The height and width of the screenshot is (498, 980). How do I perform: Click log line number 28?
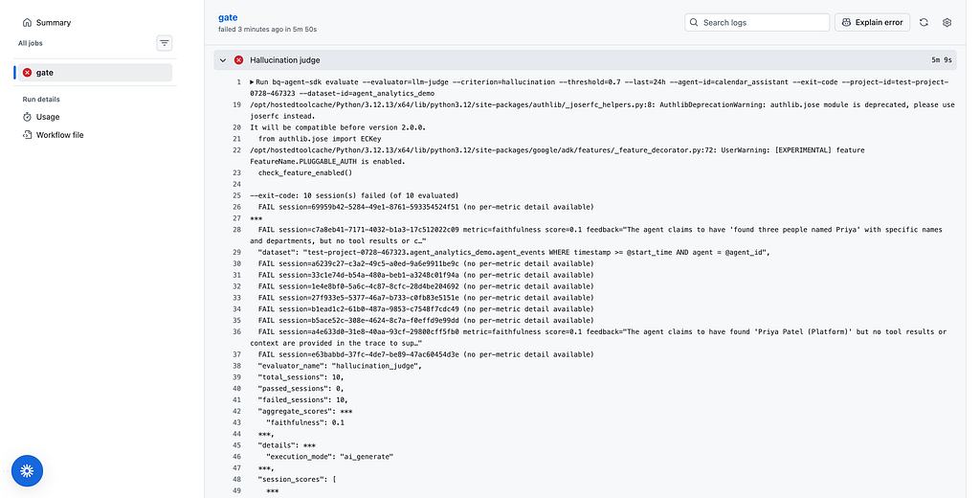(237, 230)
